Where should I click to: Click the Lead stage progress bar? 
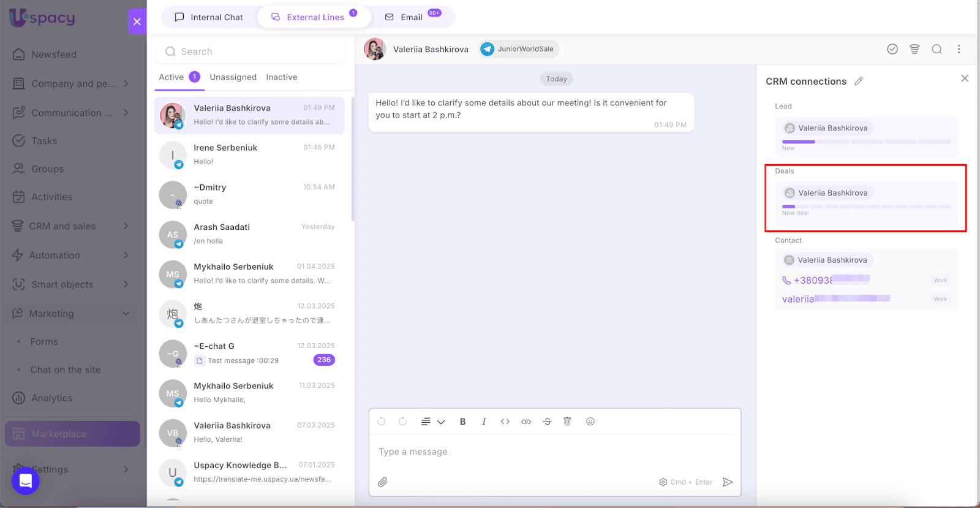pos(866,142)
